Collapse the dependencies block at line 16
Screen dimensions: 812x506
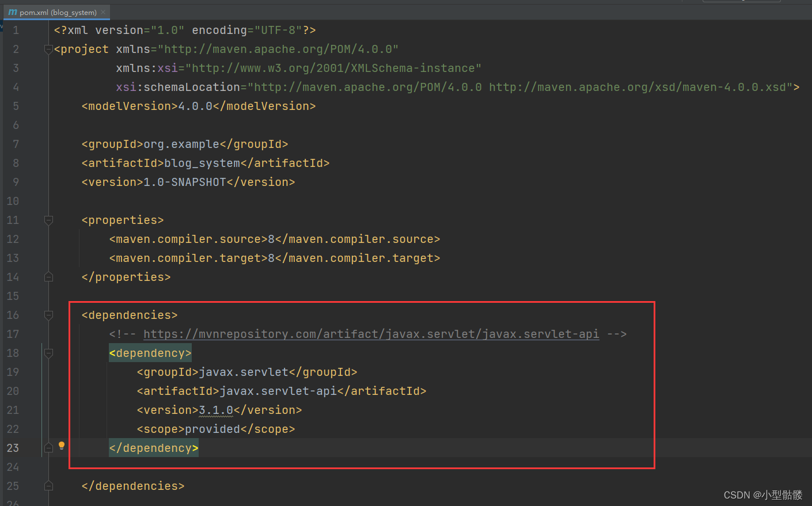[48, 315]
